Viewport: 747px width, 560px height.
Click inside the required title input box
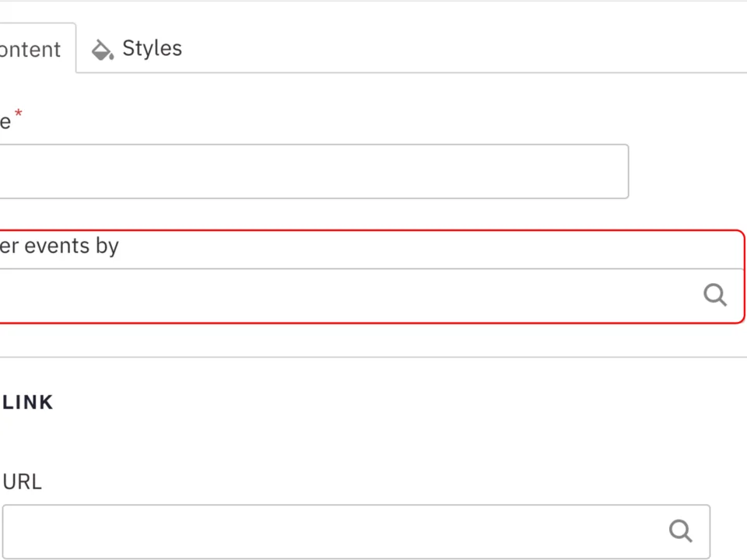(x=311, y=171)
